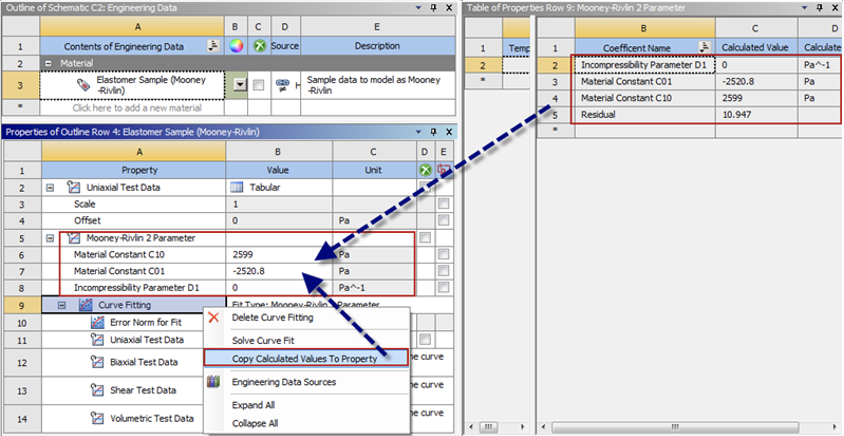Check parameter box for Material Constant C01

pos(443,271)
